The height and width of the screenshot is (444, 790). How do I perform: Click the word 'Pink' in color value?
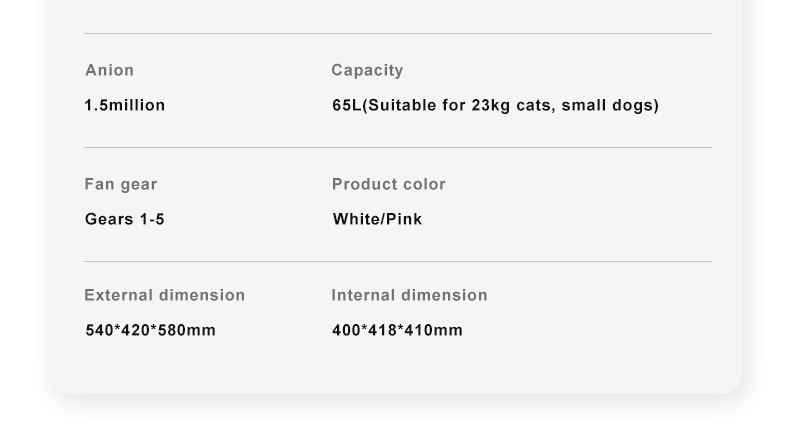tap(404, 219)
